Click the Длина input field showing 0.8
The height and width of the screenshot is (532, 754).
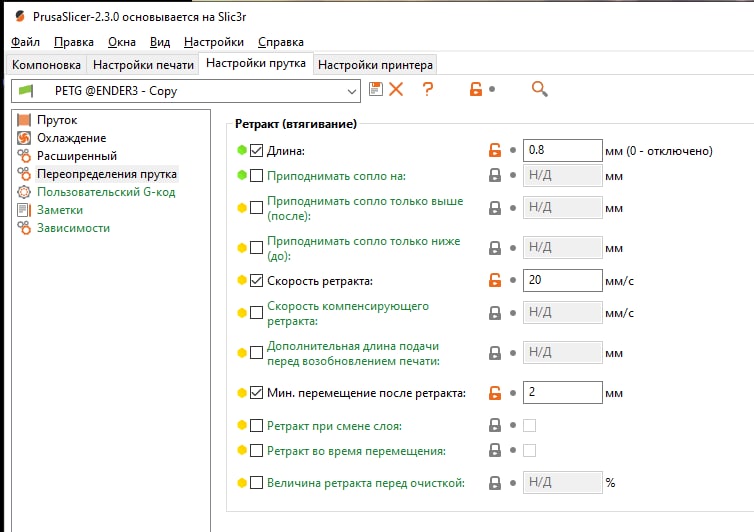coord(563,151)
